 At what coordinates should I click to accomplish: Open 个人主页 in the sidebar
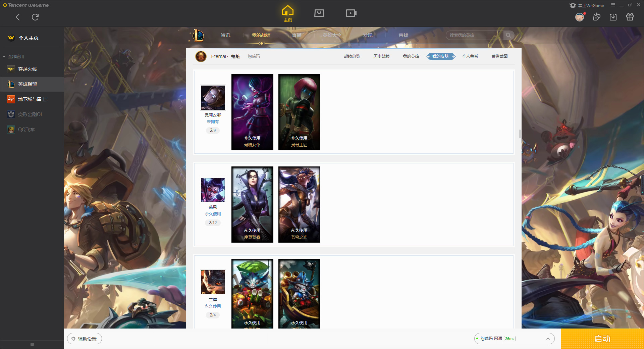(x=32, y=38)
